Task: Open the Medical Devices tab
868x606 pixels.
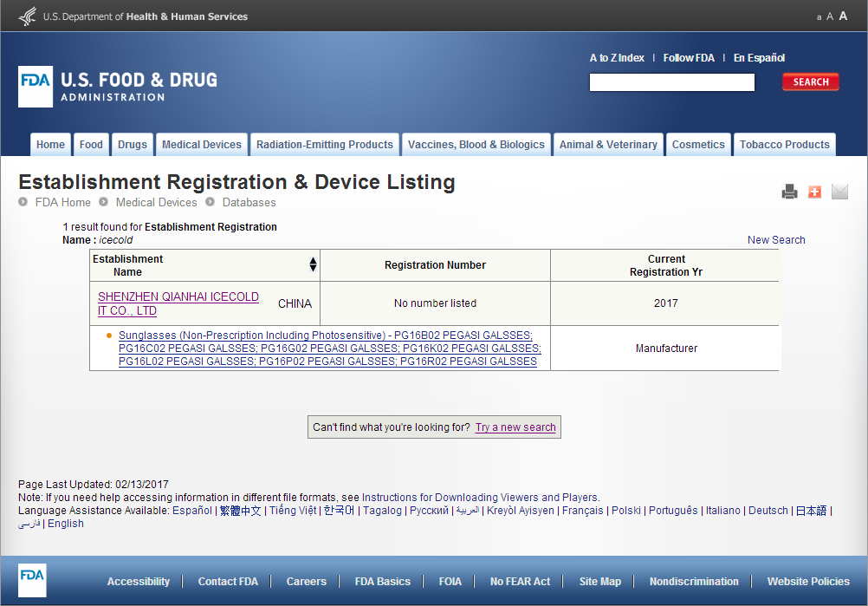Action: (x=202, y=145)
